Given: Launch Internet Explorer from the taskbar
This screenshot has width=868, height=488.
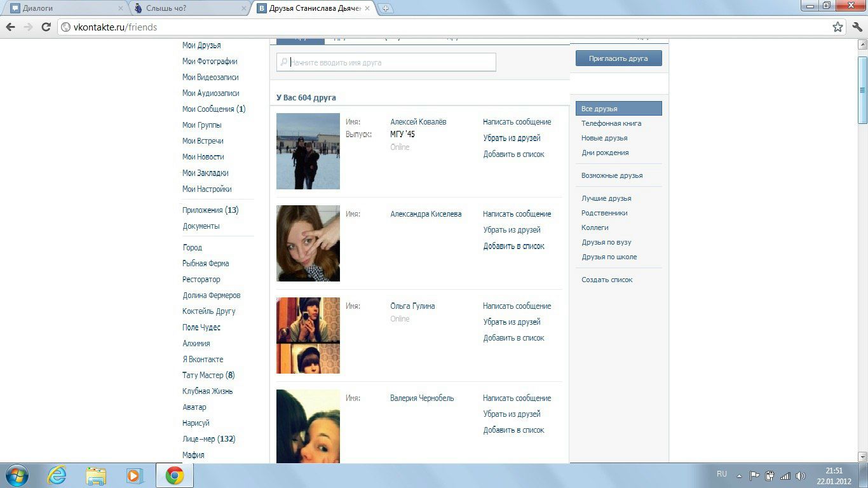Looking at the screenshot, I should [x=57, y=475].
